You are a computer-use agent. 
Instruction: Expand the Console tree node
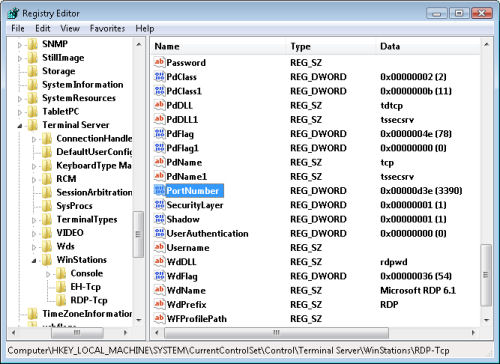[x=48, y=274]
